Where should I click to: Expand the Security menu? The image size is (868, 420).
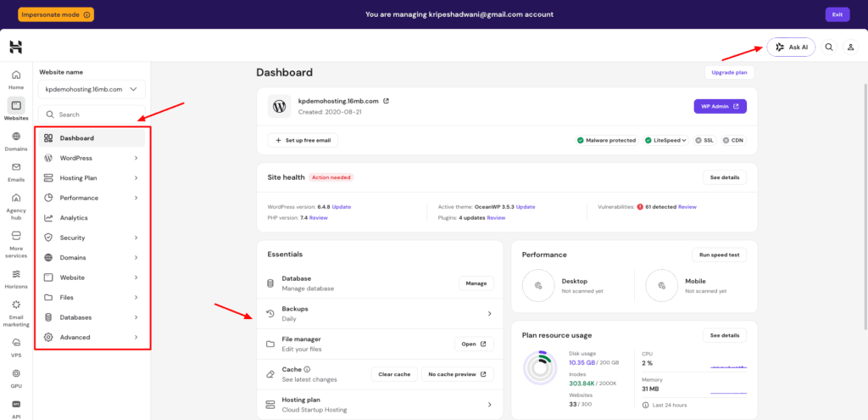tap(92, 238)
